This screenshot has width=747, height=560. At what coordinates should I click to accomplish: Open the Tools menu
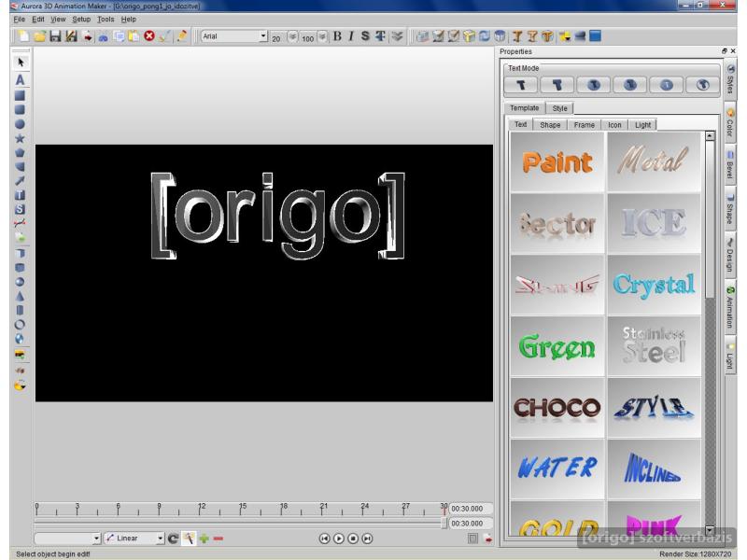pos(106,20)
